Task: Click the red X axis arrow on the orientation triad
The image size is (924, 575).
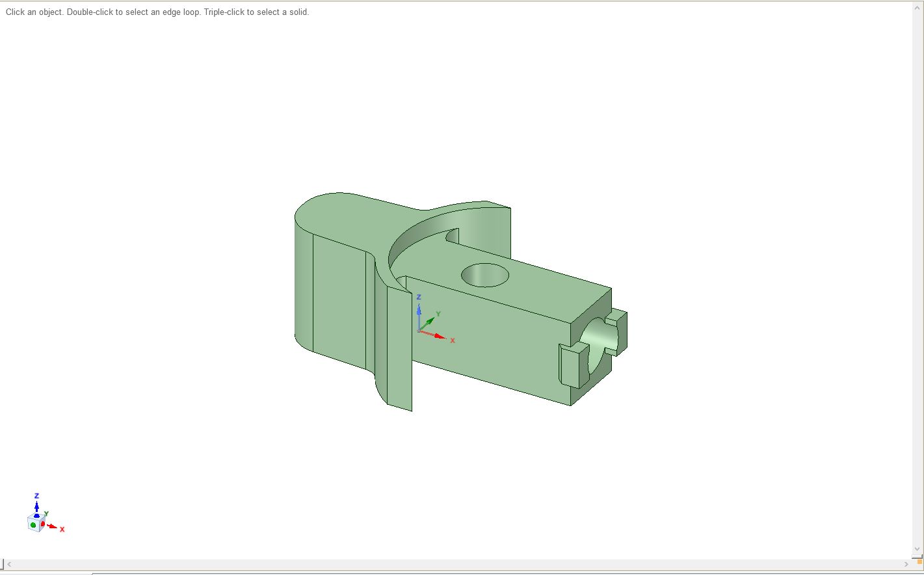Action: tap(53, 526)
